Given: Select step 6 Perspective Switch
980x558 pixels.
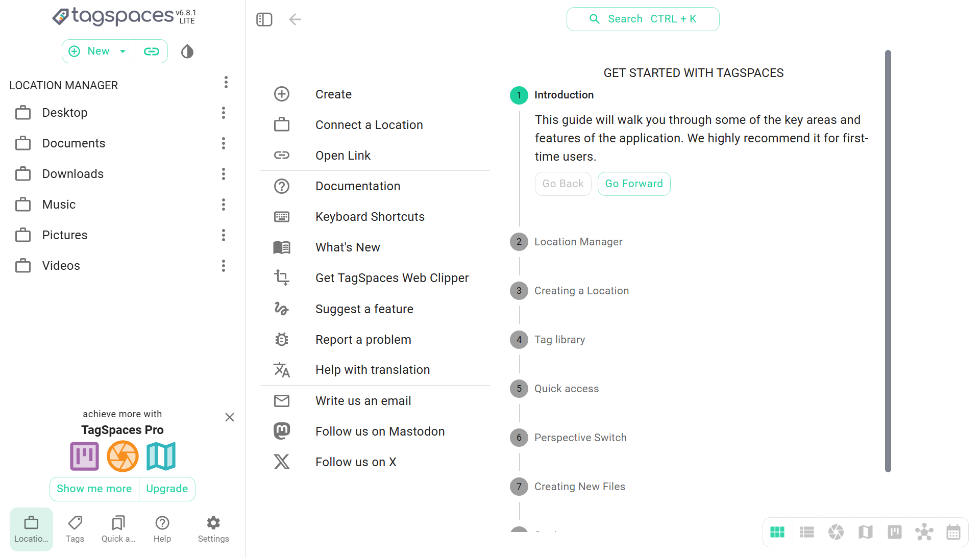Looking at the screenshot, I should pos(569,438).
